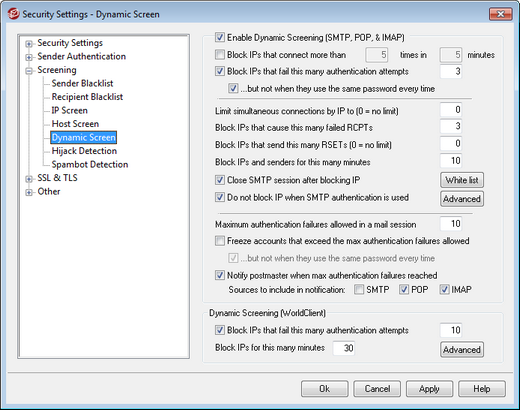Viewport: 520px width, 410px height.
Task: Open the Spambot Detection page
Action: (x=90, y=164)
